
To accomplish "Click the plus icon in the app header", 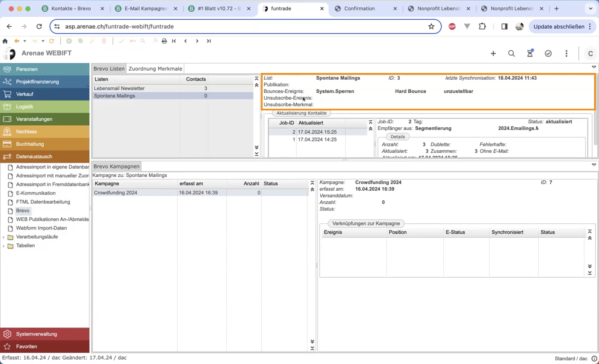I will tap(493, 54).
